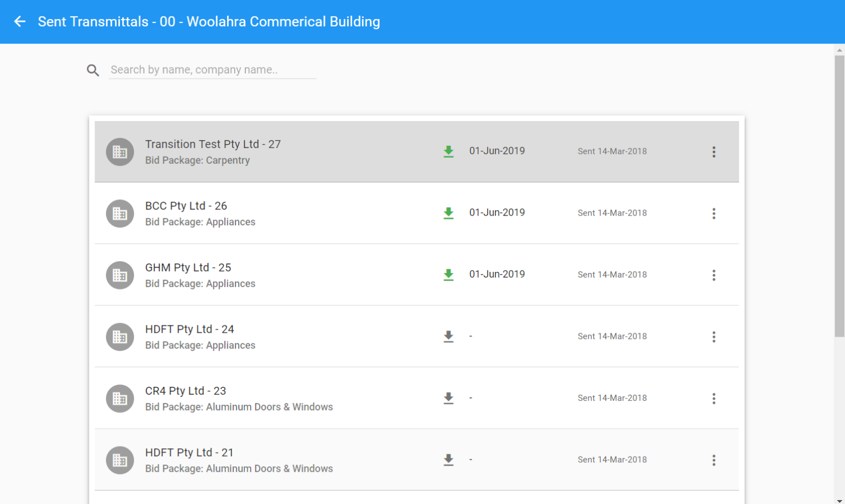
Task: Click the company building icon for Transition Test Pty Ltd
Action: 119,151
